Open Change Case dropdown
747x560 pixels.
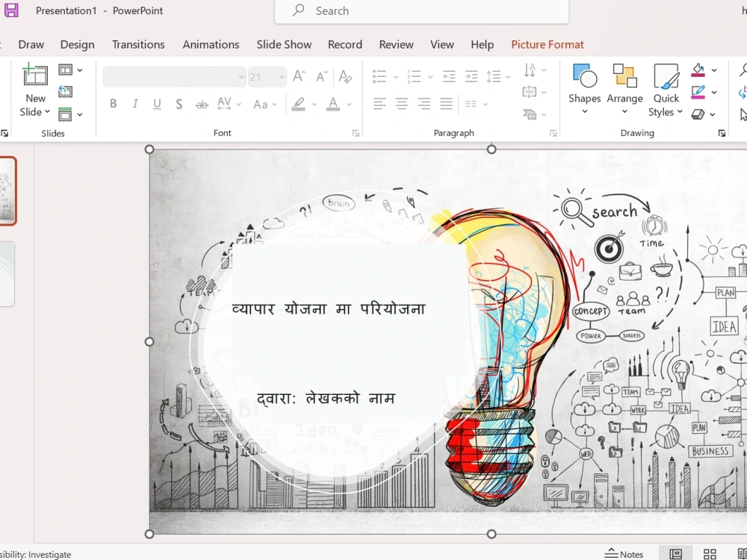click(x=265, y=104)
